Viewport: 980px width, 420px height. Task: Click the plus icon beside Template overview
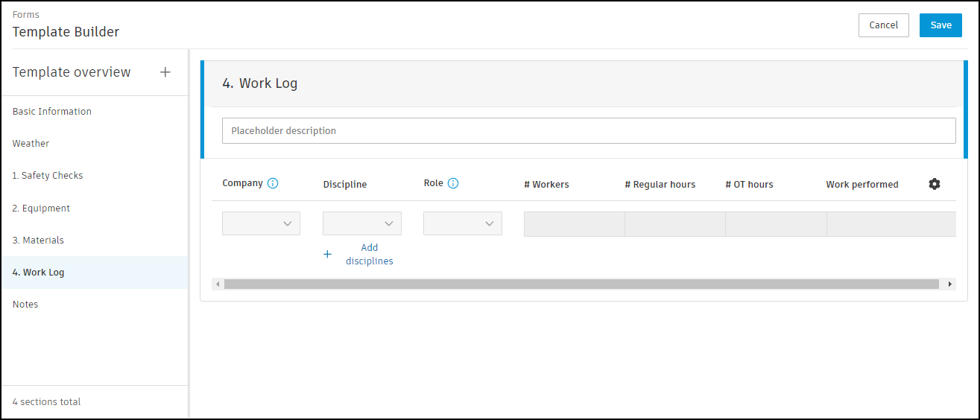pos(165,72)
